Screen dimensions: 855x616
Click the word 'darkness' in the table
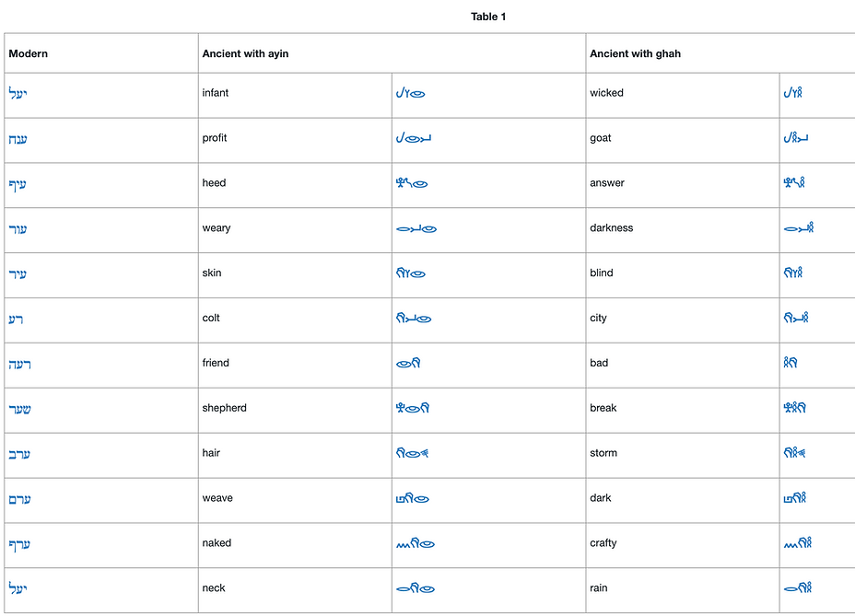pyautogui.click(x=611, y=227)
